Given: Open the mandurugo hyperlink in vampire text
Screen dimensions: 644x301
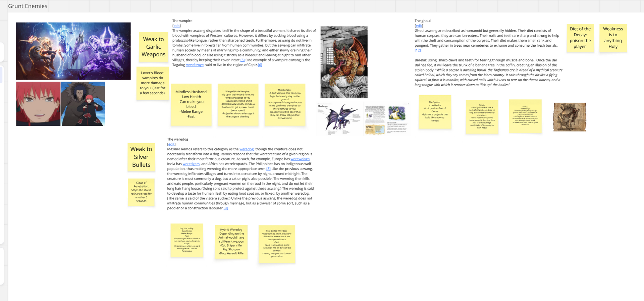Looking at the screenshot, I should tap(195, 65).
